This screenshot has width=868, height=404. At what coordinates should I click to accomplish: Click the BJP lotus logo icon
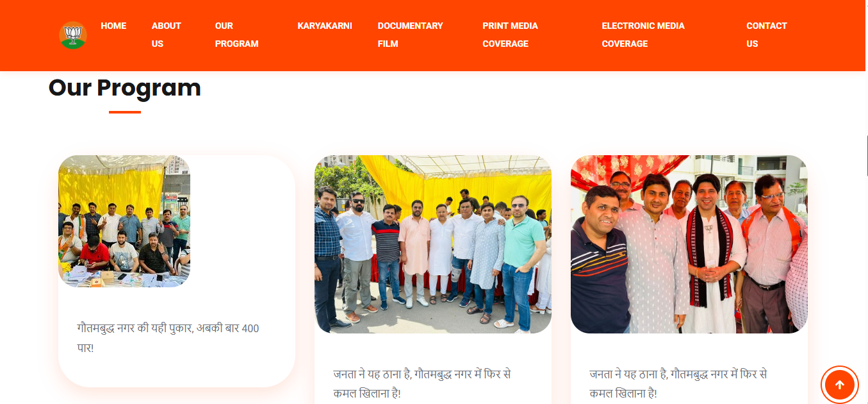point(73,35)
